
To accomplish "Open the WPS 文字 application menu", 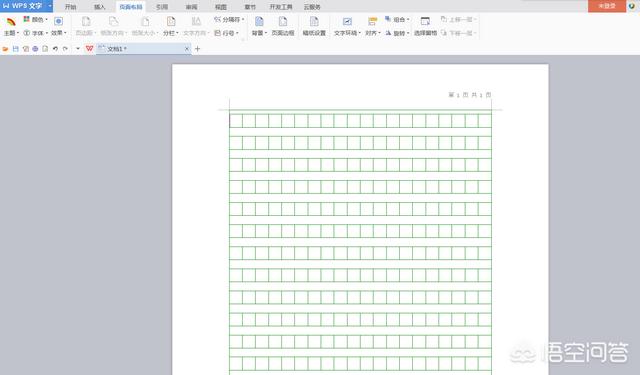I will coord(26,6).
